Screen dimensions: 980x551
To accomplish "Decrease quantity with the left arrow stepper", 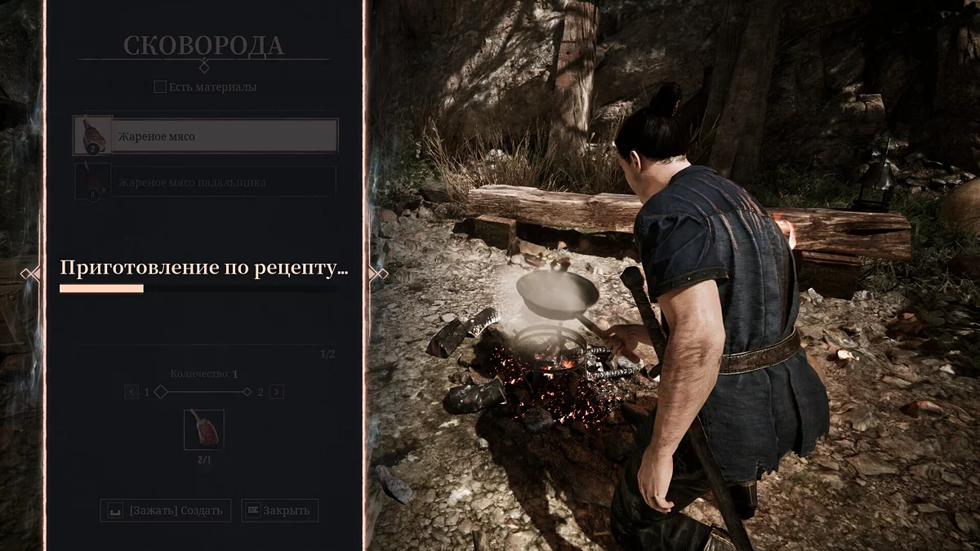I will 132,392.
